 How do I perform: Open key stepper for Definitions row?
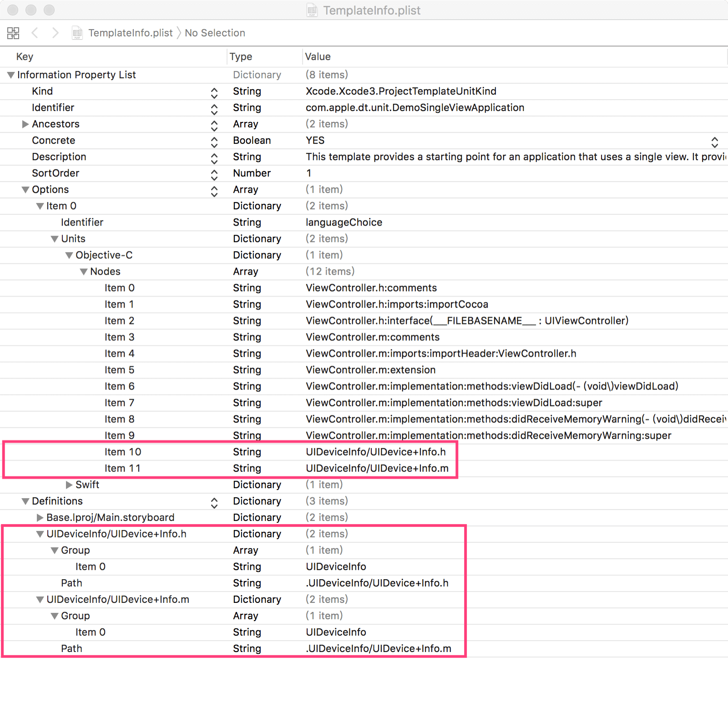pos(214,503)
